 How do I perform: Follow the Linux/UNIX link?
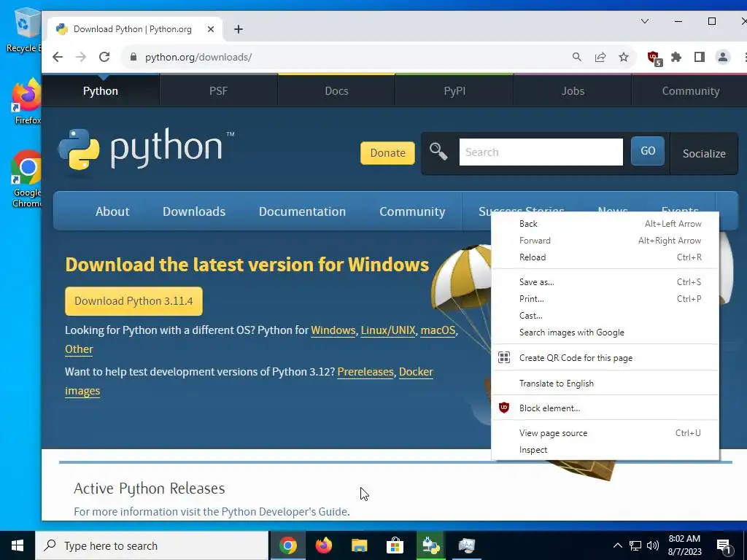388,330
